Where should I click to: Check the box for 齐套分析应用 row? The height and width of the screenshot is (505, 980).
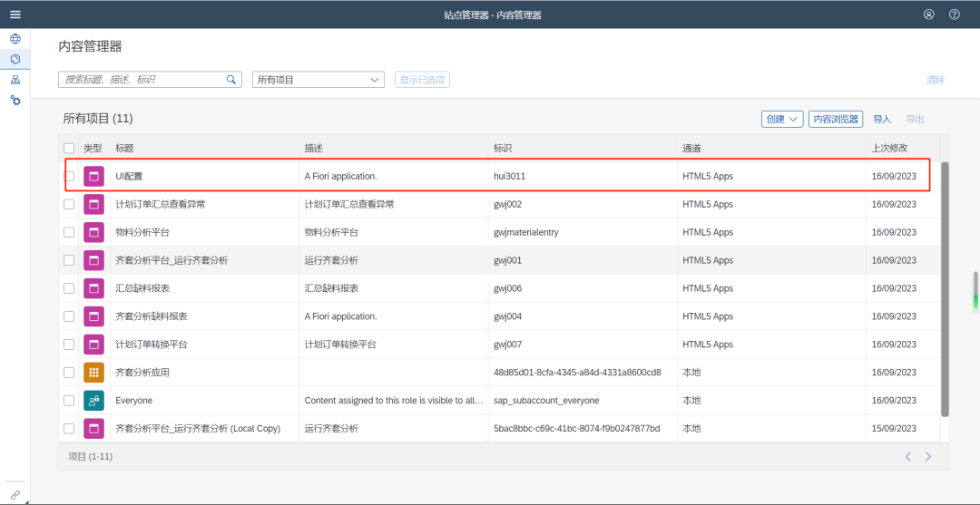[x=69, y=373]
